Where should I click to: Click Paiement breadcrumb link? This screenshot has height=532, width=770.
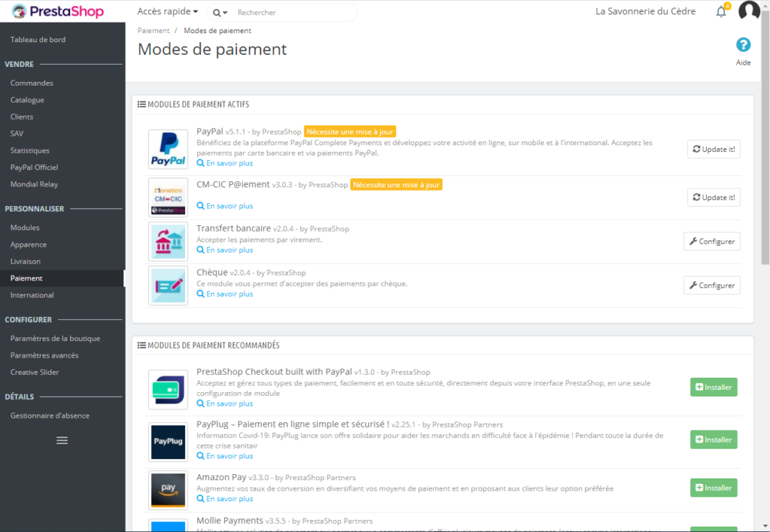[153, 30]
